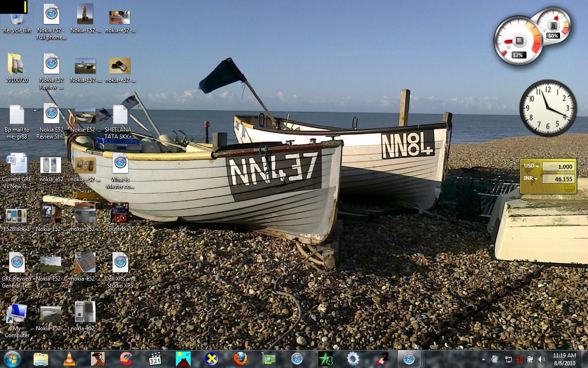Click the INR amount field showing 46.155
This screenshot has width=588, height=368.
pos(558,179)
